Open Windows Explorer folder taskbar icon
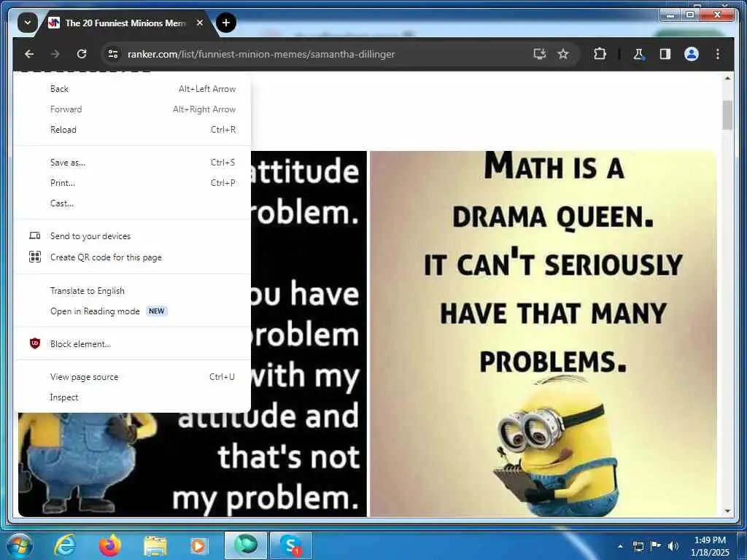Viewport: 747px width, 560px height. [155, 546]
